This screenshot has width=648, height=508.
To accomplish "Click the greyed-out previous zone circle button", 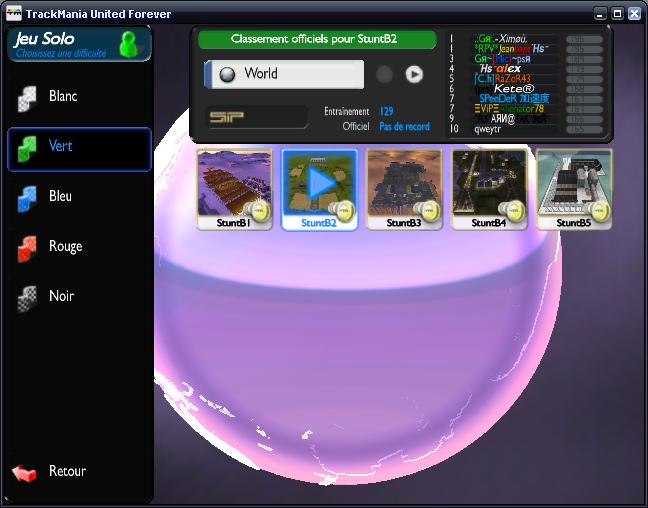I will (x=384, y=74).
